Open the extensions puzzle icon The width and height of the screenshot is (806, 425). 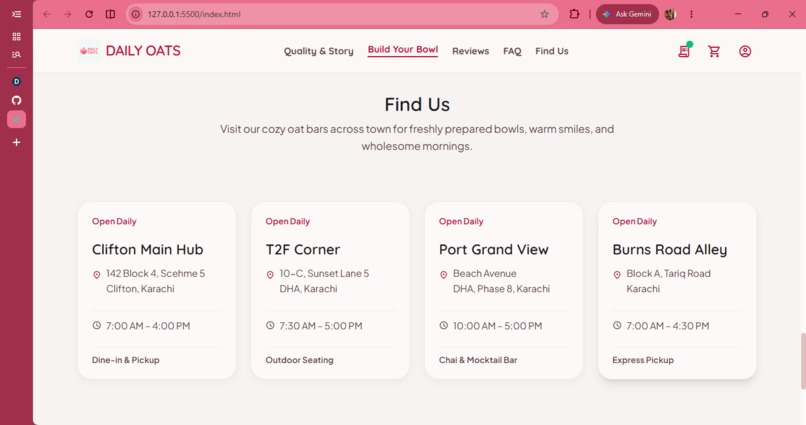tap(574, 14)
